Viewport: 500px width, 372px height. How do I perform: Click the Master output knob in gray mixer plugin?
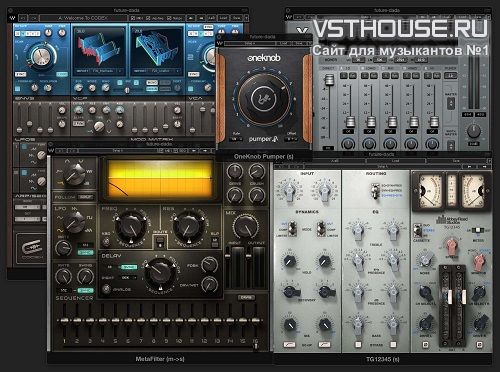[474, 131]
